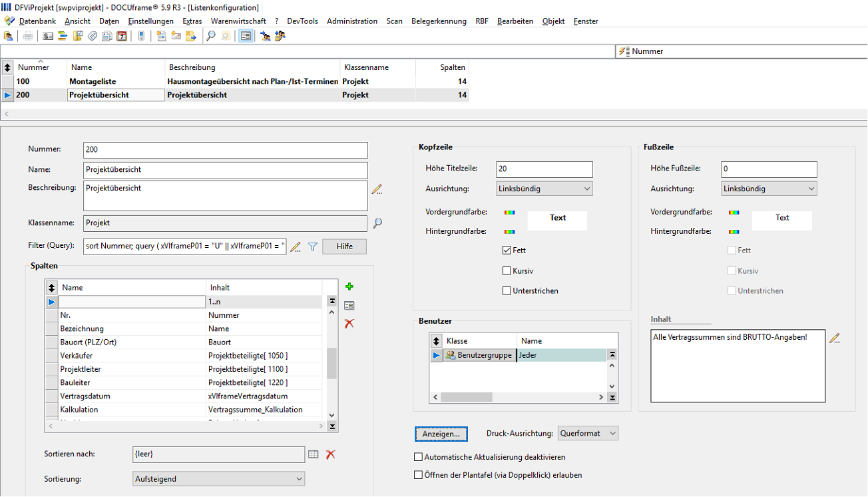Image resolution: width=868 pixels, height=497 pixels.
Task: Open Fußzeile Ausrichtung dropdown
Action: [x=769, y=189]
